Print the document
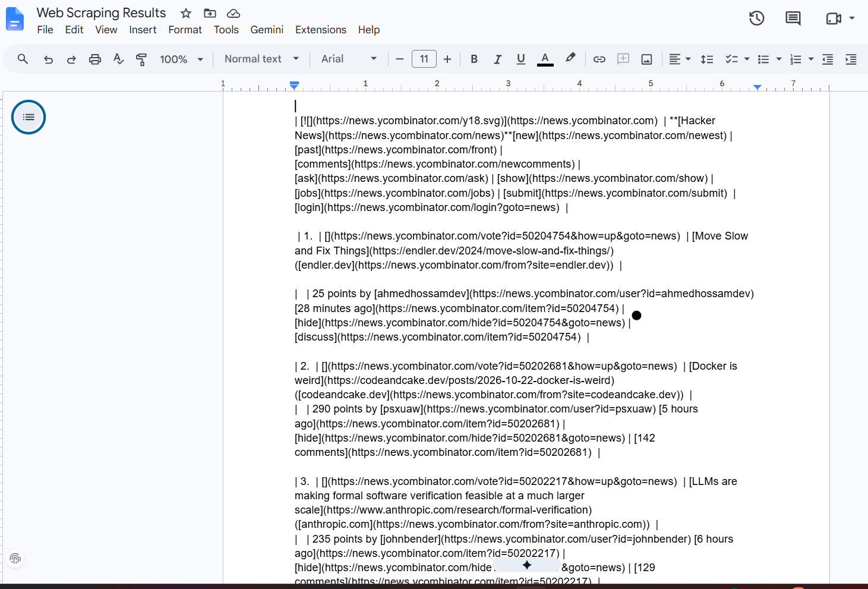The height and width of the screenshot is (589, 868). pos(94,59)
